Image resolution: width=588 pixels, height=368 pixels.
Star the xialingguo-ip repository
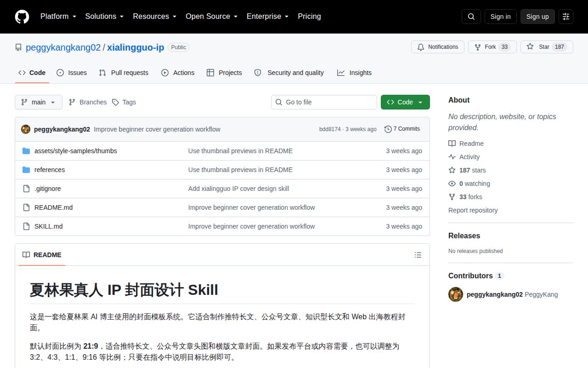click(547, 47)
